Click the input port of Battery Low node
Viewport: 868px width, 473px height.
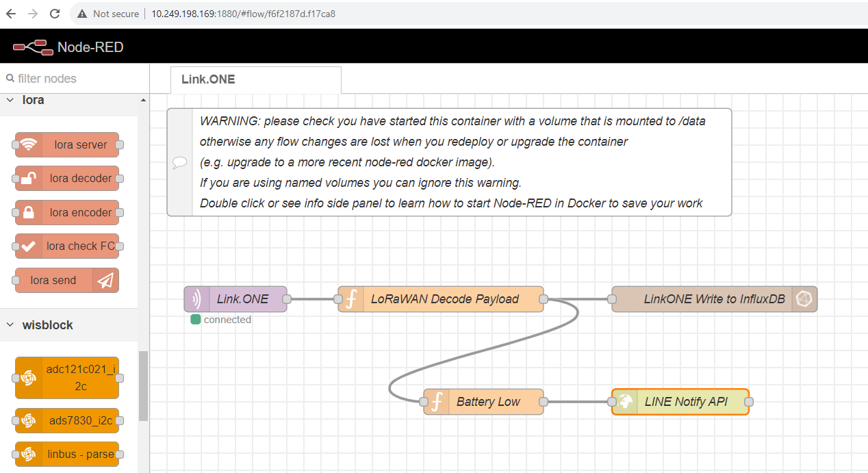(424, 402)
